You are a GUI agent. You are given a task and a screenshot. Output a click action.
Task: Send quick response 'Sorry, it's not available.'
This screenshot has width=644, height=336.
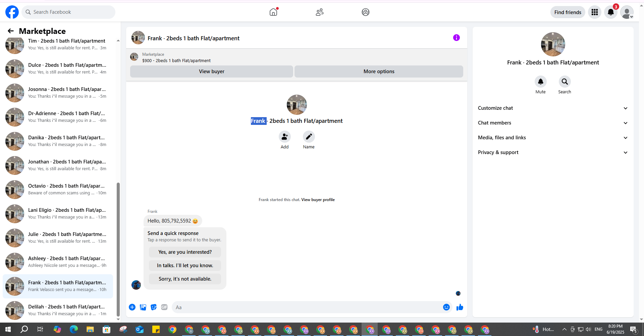[185, 279]
